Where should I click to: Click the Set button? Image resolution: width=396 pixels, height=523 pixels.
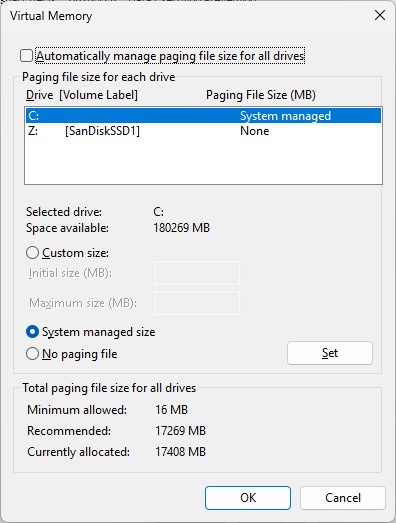point(330,353)
